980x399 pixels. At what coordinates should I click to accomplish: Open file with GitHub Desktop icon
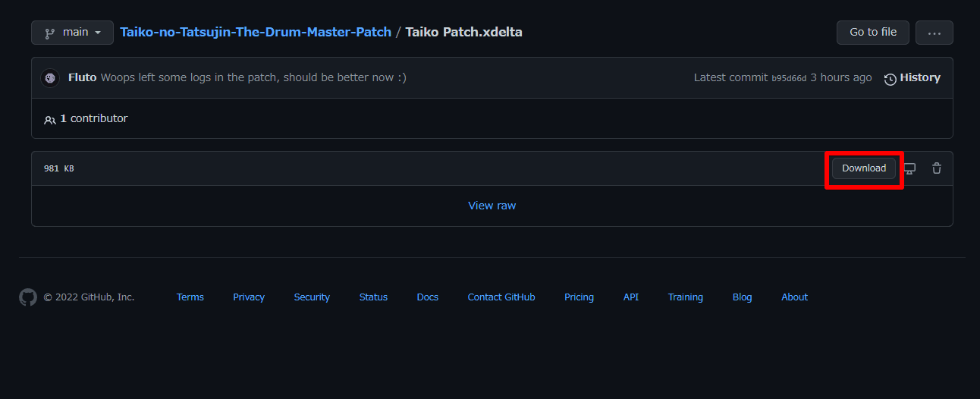tap(909, 168)
